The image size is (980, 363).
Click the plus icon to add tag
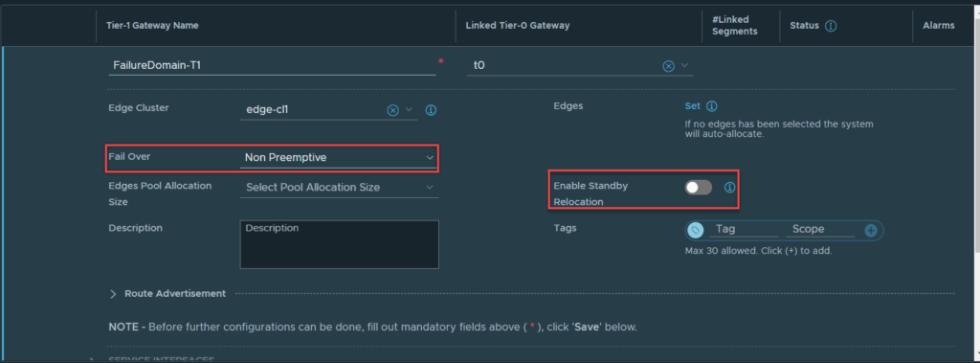(871, 231)
